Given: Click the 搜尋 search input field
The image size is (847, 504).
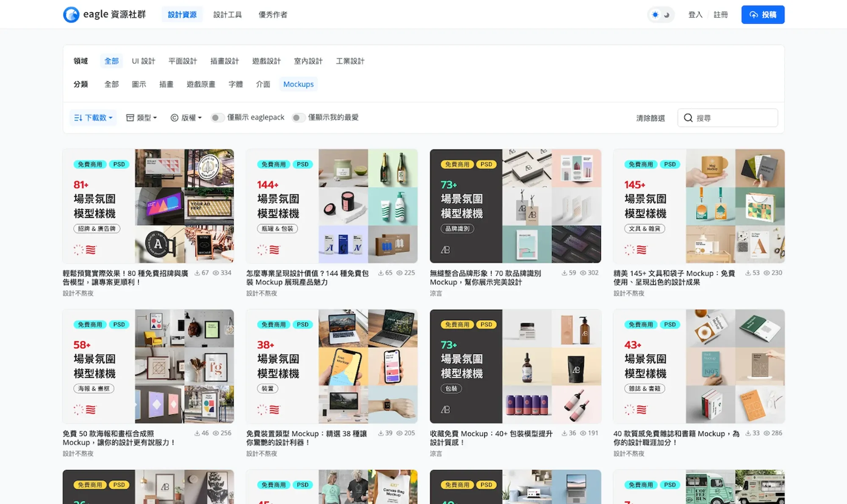Looking at the screenshot, I should tap(728, 118).
